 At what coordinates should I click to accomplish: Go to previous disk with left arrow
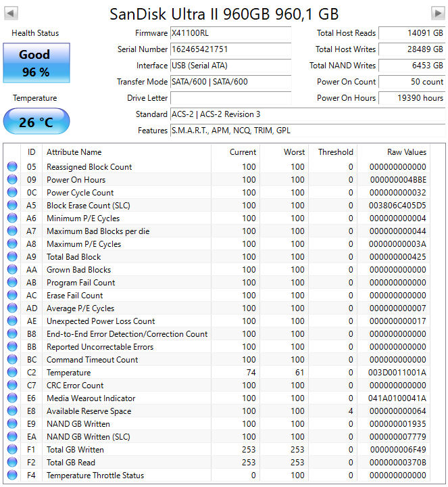click(11, 13)
